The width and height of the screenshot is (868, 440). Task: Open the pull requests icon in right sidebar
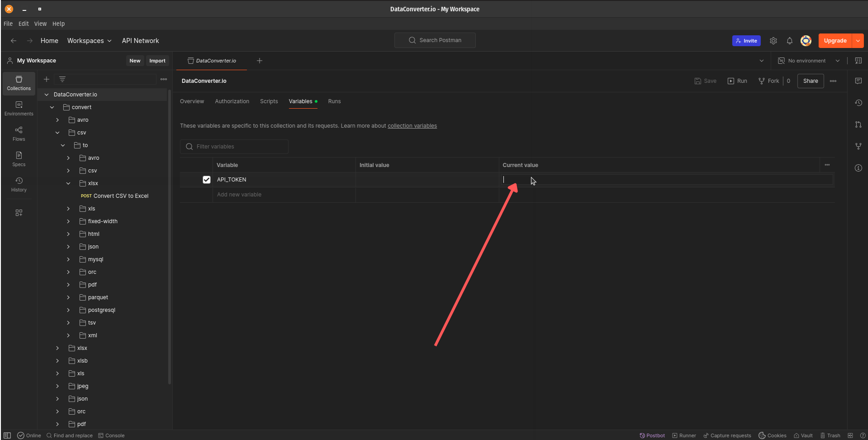coord(858,124)
